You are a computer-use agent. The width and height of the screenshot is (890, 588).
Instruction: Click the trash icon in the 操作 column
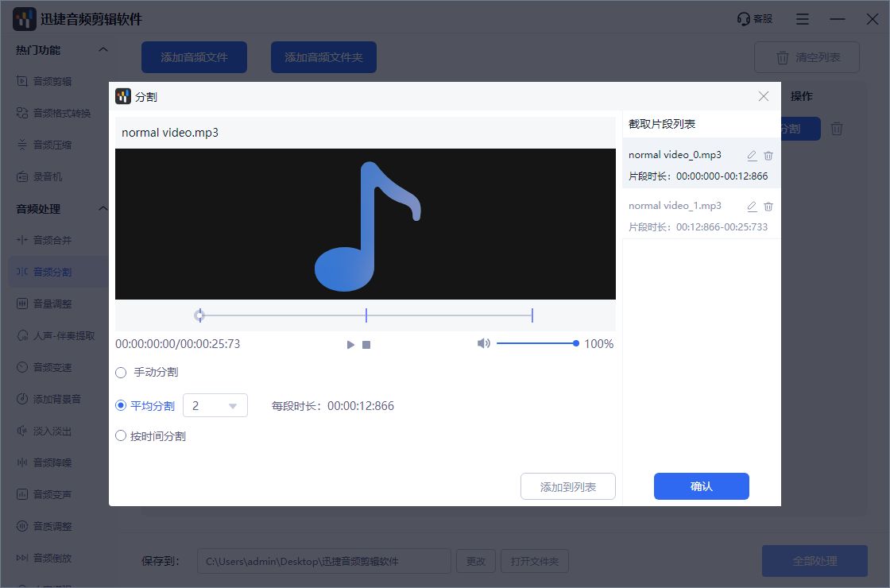(837, 129)
